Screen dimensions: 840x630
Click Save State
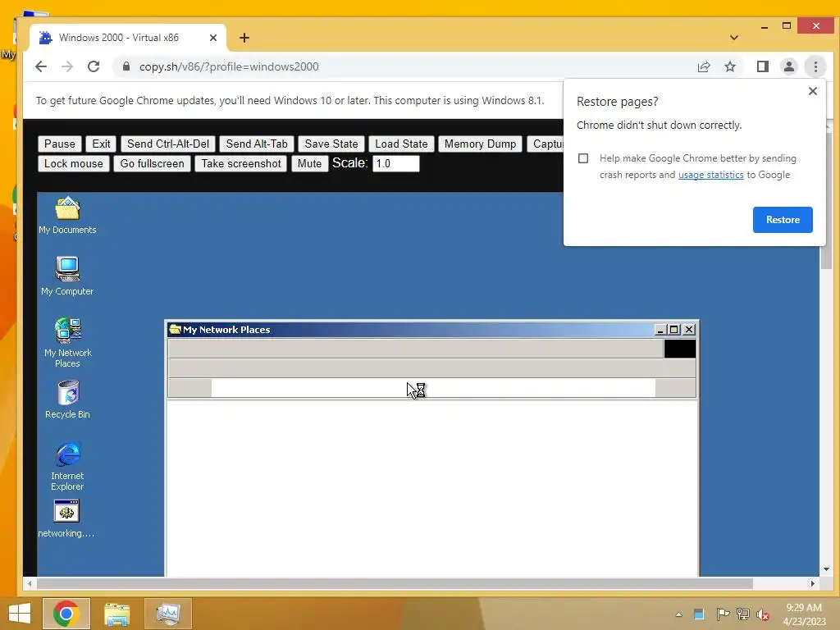click(x=331, y=144)
